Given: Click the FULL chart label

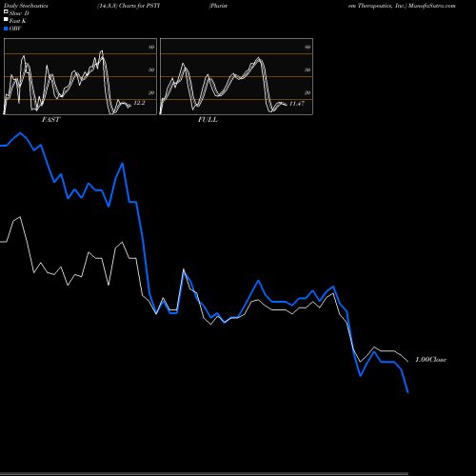Looking at the screenshot, I should pos(208,120).
